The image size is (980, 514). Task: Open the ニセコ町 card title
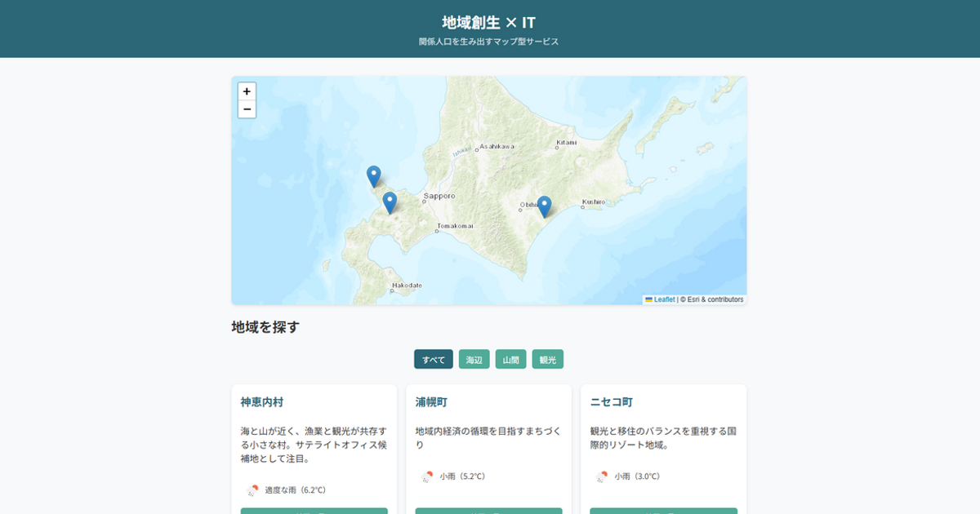click(x=612, y=402)
